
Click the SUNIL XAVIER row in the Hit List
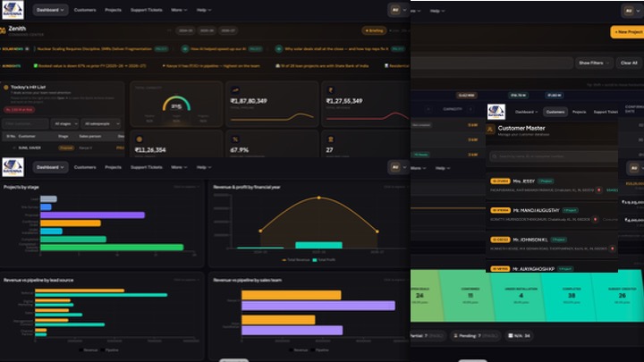coord(63,147)
